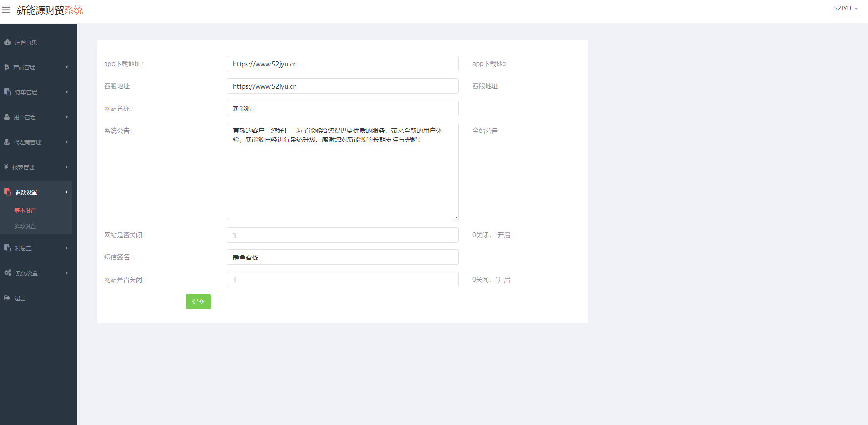Click the 短信签名 input field
Viewport: 868px width, 425px height.
click(342, 257)
